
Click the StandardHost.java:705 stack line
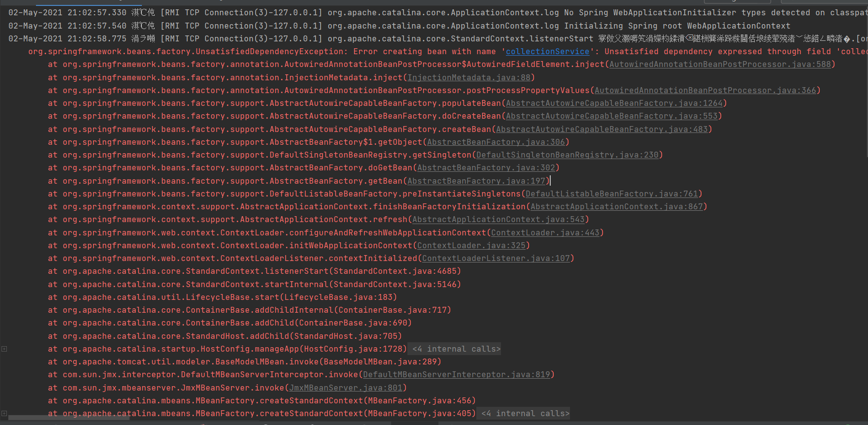(225, 336)
